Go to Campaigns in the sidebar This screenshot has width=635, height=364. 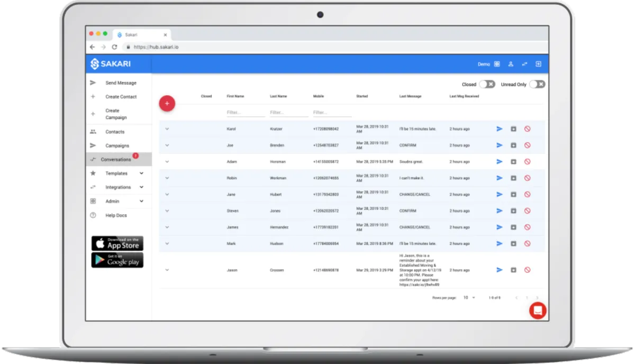(x=117, y=145)
